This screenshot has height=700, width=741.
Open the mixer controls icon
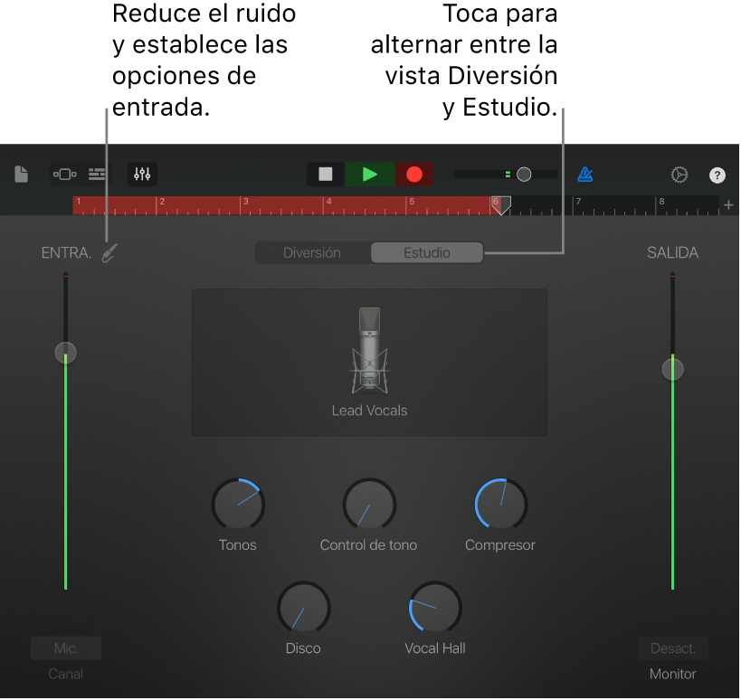coord(141,174)
